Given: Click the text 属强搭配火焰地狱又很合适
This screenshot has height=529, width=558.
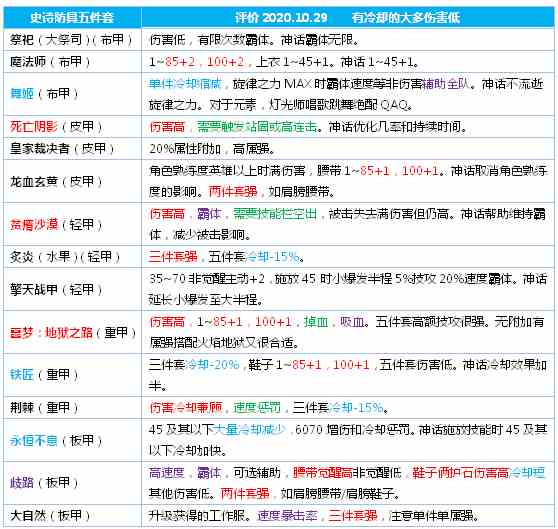Looking at the screenshot, I should (221, 343).
